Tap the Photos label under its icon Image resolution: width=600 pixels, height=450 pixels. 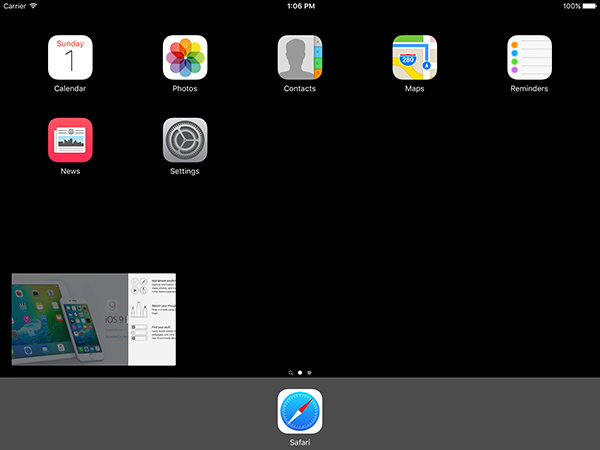(x=185, y=88)
